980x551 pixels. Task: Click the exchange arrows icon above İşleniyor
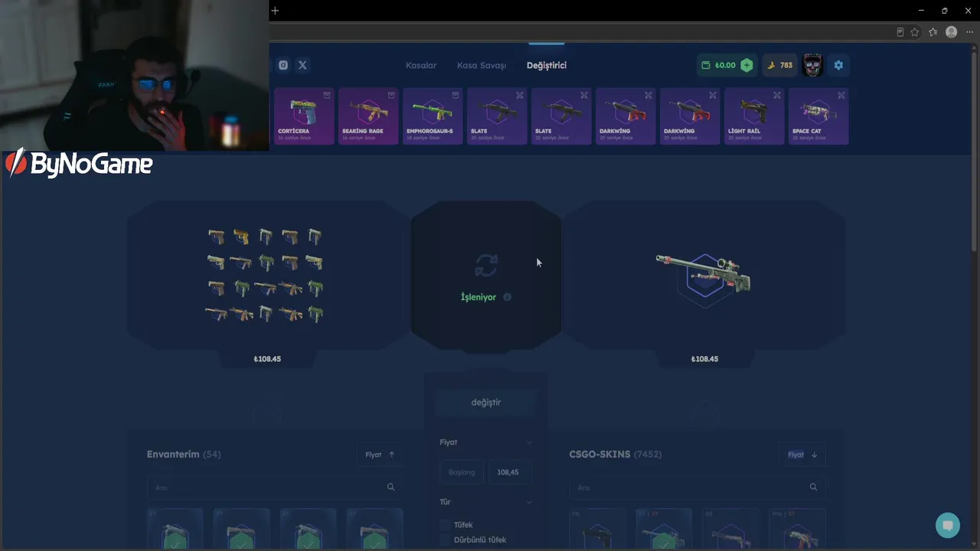click(x=486, y=266)
